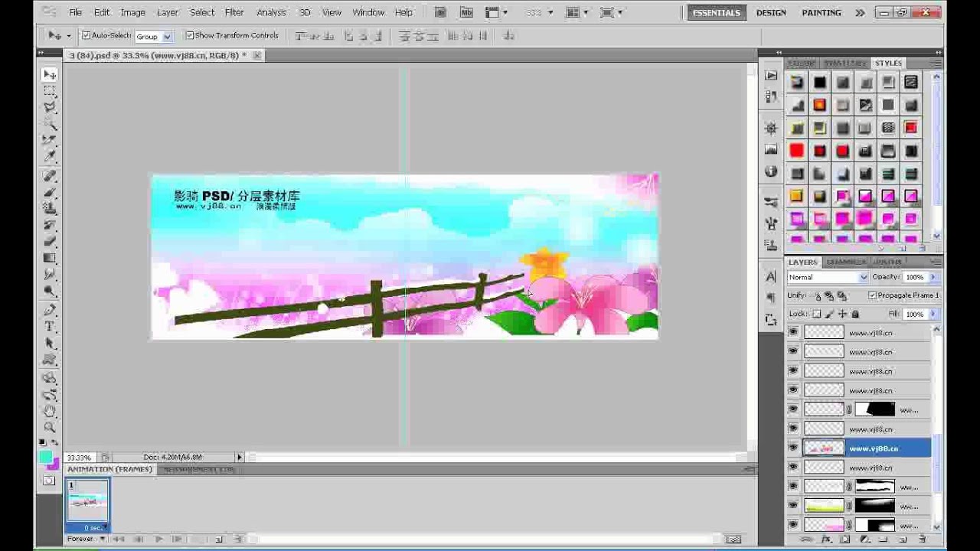Select the Eyedropper tool

click(49, 156)
